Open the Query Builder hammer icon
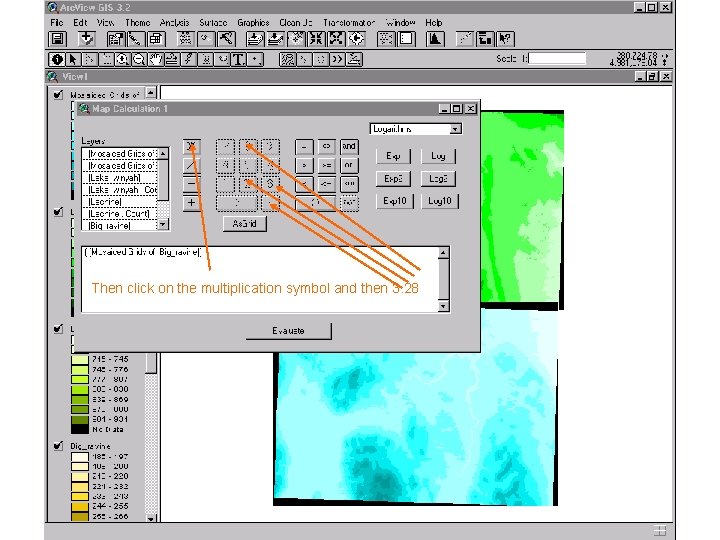 (x=226, y=39)
